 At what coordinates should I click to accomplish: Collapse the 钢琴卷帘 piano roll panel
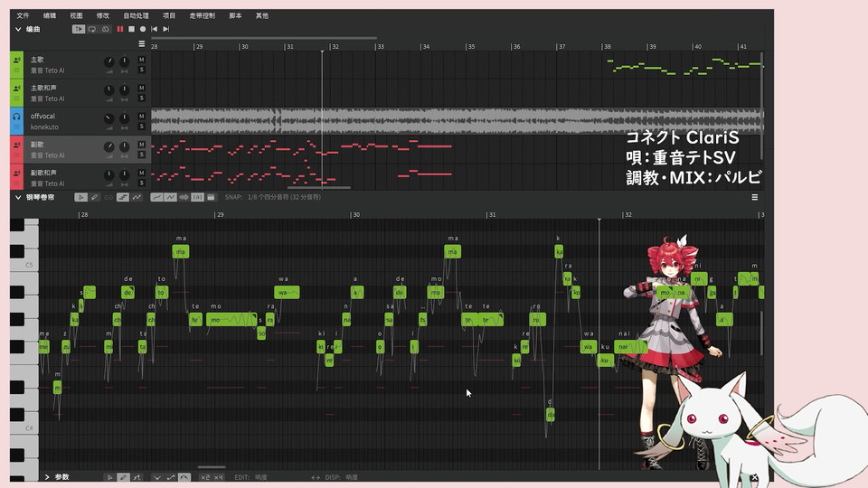(x=18, y=197)
